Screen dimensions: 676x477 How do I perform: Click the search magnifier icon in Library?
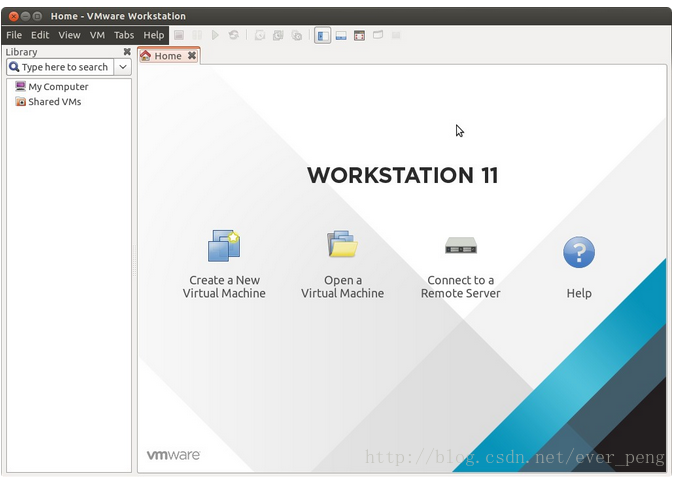coord(14,67)
